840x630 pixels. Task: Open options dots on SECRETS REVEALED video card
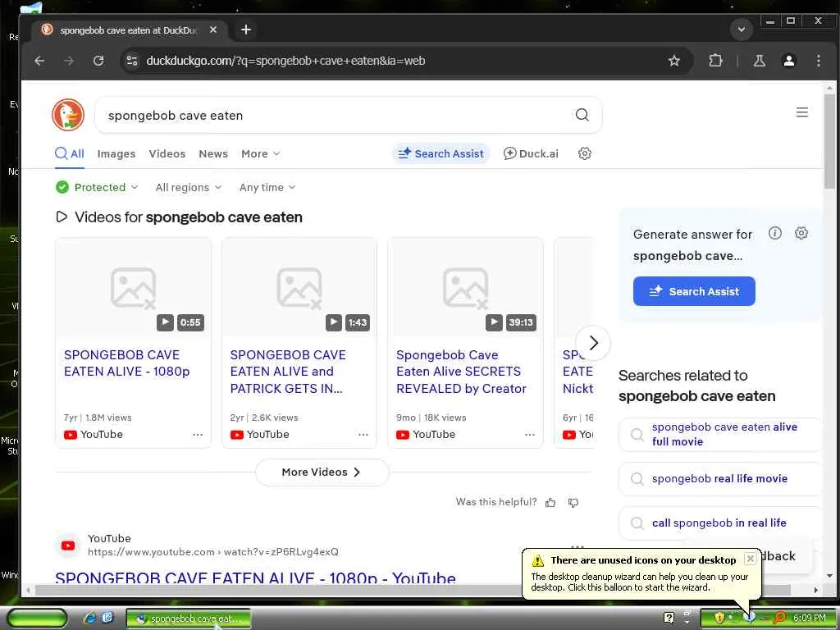(530, 435)
